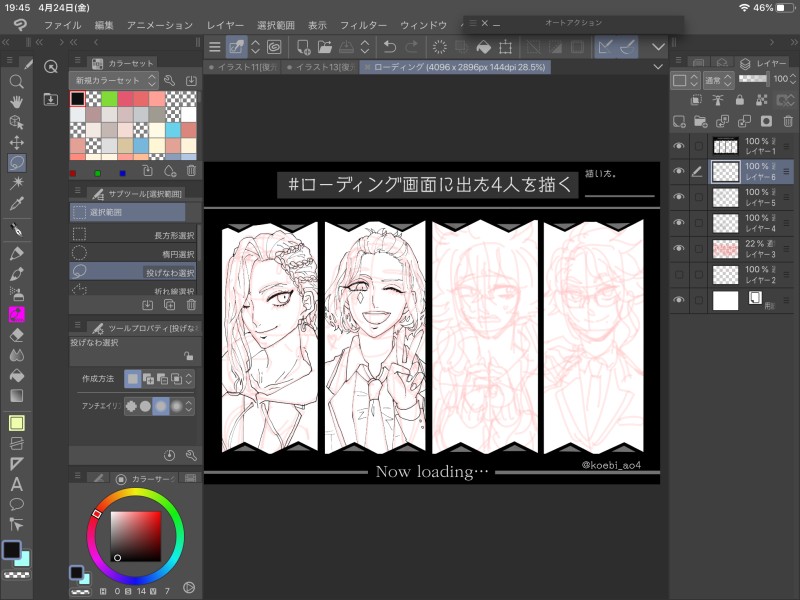800x600 pixels.
Task: Select the Eraser tool
Action: point(16,335)
